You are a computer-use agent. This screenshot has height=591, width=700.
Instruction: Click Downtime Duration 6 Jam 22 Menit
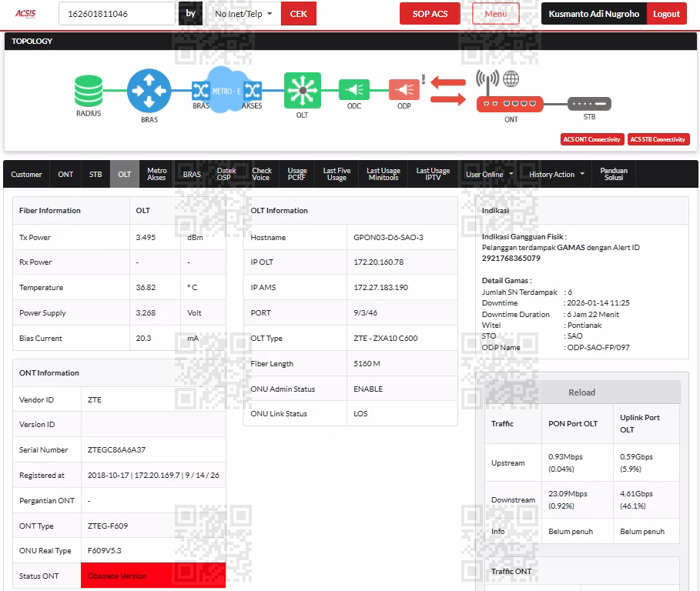click(x=593, y=315)
